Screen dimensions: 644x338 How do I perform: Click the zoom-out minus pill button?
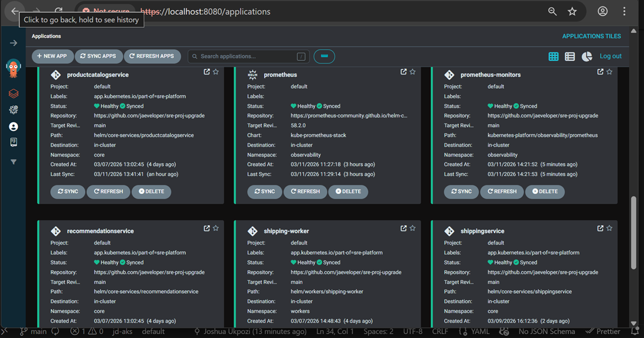[324, 56]
